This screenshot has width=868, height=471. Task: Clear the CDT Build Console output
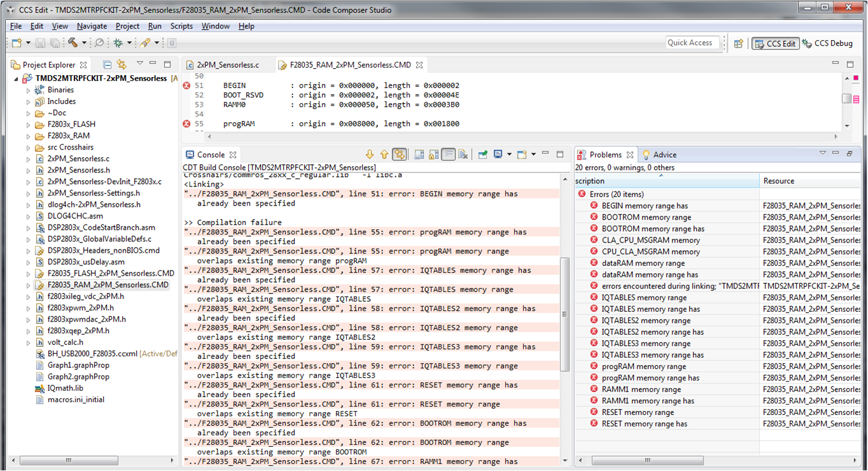pos(463,154)
